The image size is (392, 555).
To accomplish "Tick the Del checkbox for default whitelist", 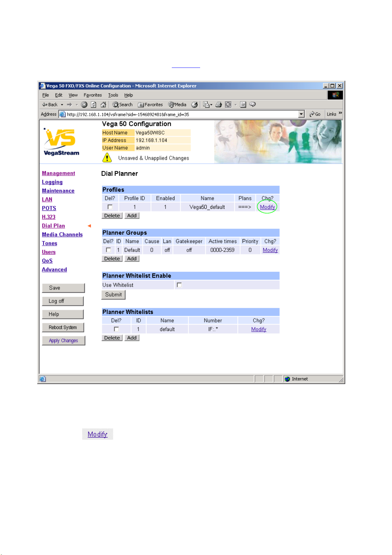I will 116,329.
